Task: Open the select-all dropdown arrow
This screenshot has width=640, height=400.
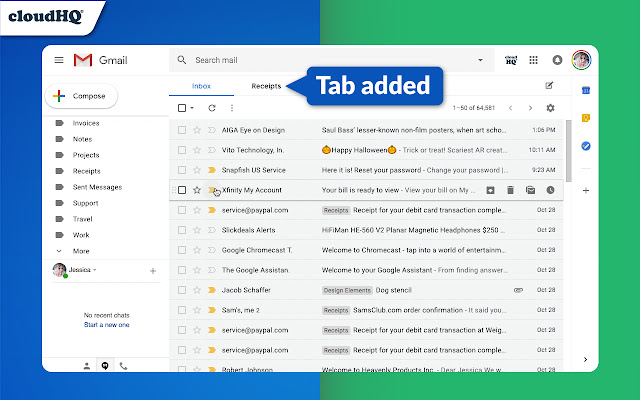Action: [x=192, y=108]
